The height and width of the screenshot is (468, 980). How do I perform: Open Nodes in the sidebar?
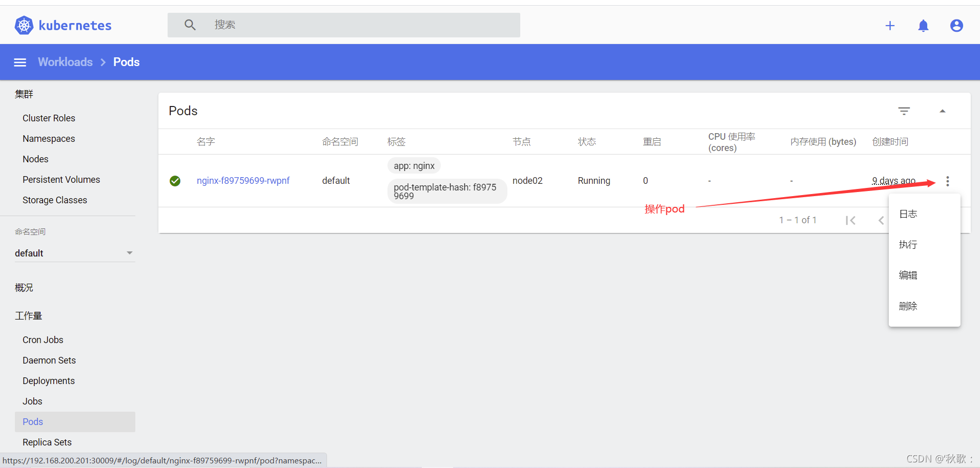click(x=35, y=159)
